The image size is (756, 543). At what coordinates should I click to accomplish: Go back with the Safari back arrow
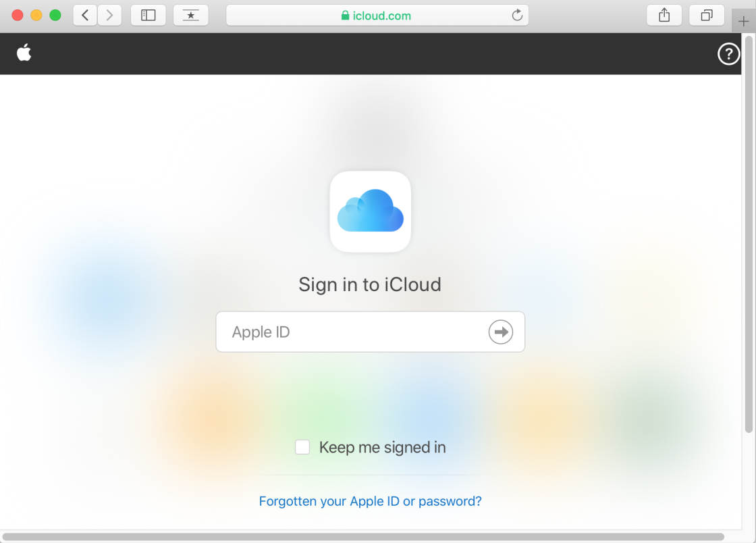click(x=85, y=16)
